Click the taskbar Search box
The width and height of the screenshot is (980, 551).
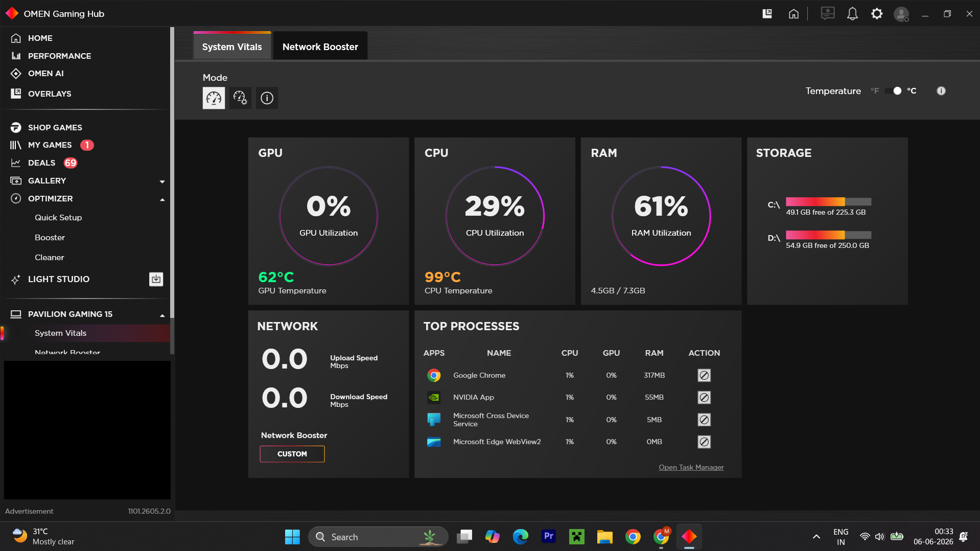point(378,537)
